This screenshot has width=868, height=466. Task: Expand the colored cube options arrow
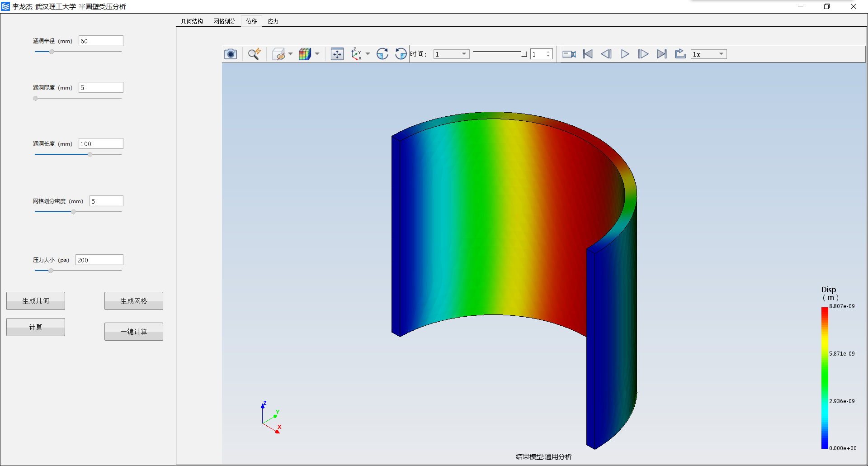pos(317,54)
